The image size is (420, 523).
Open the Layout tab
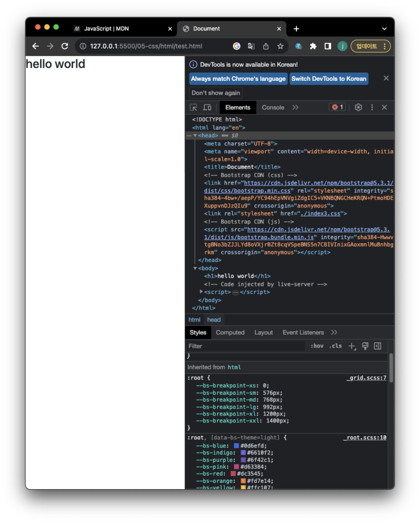coord(263,332)
